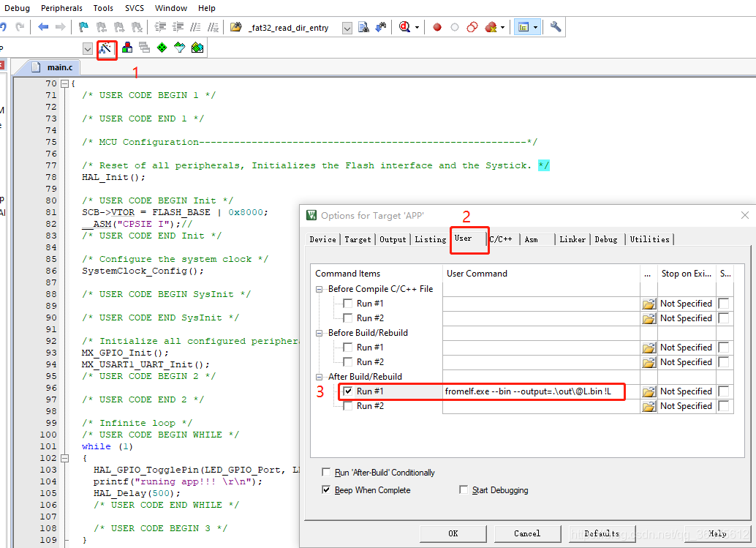This screenshot has width=756, height=548.
Task: Uncheck After Build/Rebuild Run #1 checkbox
Action: (347, 391)
